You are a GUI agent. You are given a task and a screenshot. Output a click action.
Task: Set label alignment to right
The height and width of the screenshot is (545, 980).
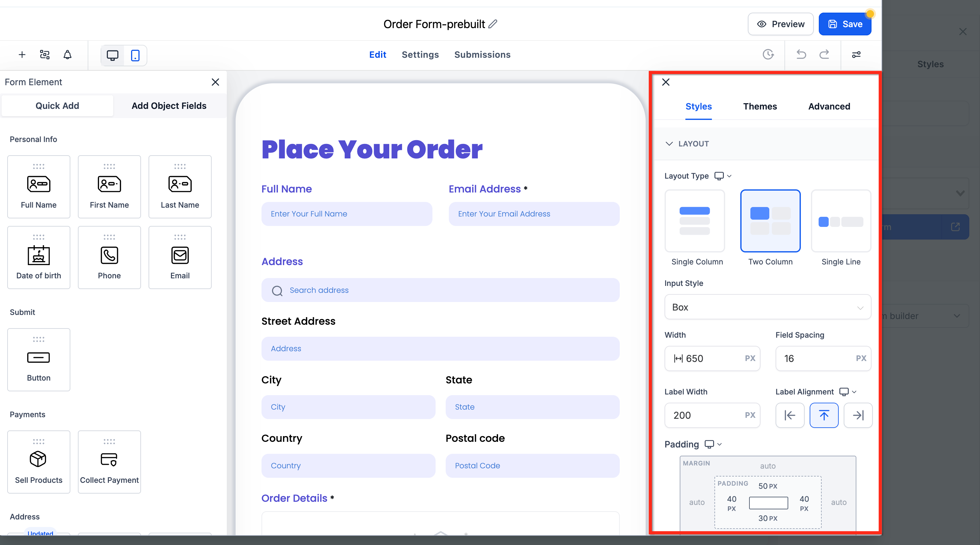coord(858,415)
